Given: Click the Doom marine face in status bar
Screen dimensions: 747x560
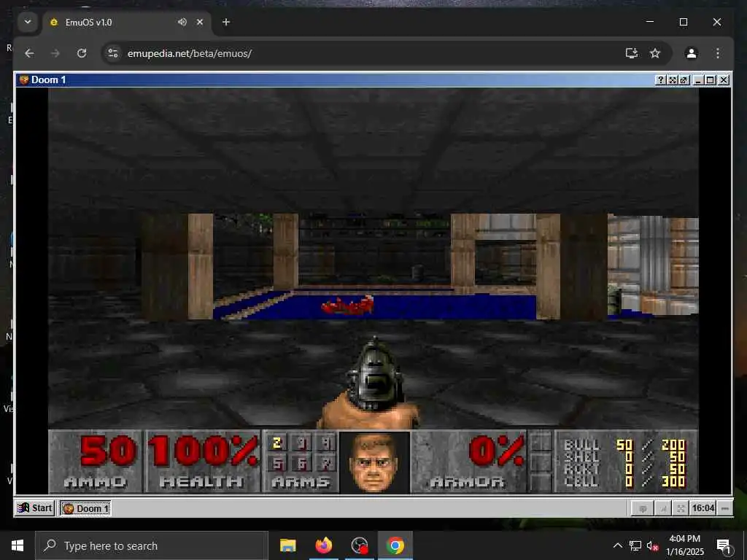Looking at the screenshot, I should coord(374,462).
